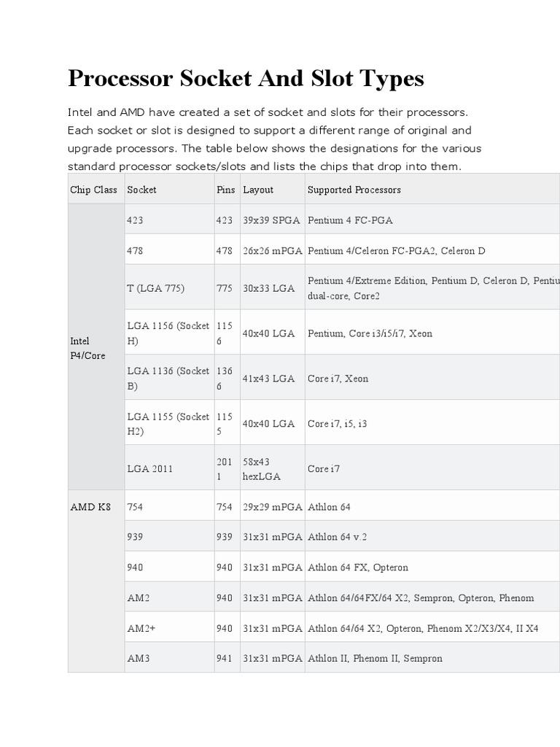This screenshot has width=560, height=747.
Task: Select the Layout column header
Action: [258, 190]
